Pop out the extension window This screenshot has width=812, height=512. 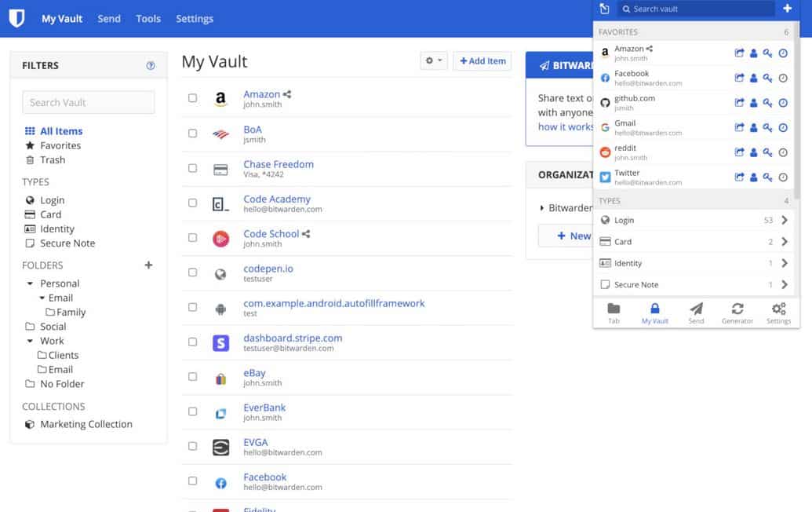point(604,9)
